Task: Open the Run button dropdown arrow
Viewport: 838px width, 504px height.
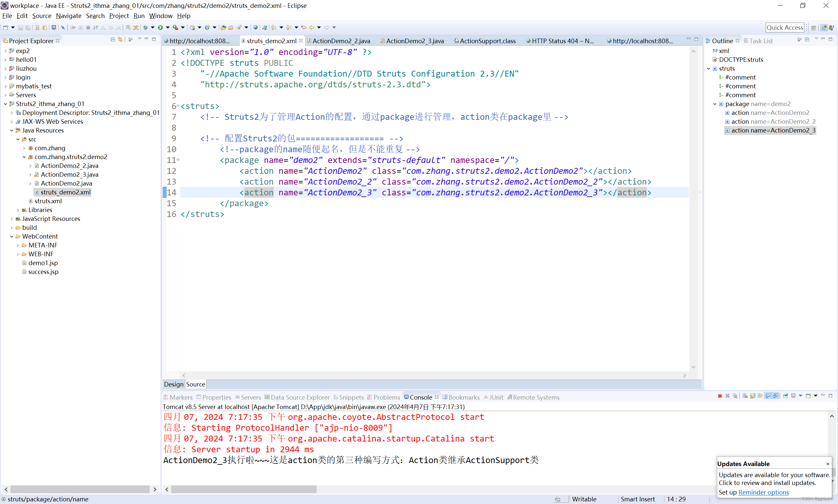Action: (168, 27)
